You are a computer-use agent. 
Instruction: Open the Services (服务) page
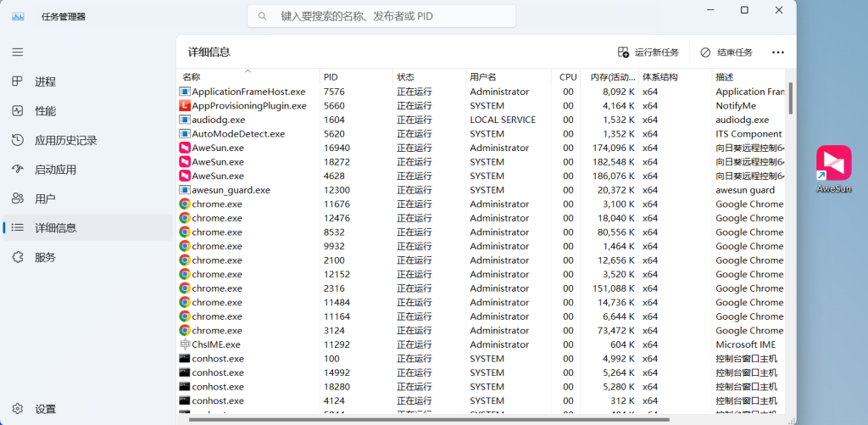[x=45, y=257]
